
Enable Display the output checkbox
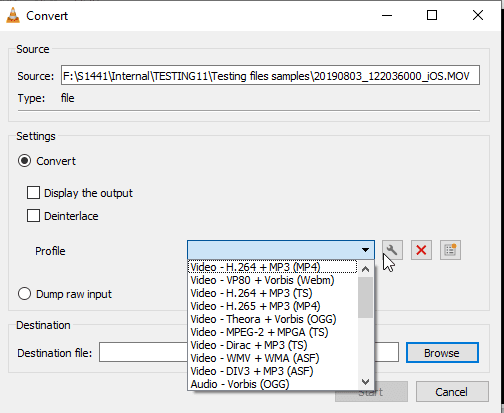(33, 193)
